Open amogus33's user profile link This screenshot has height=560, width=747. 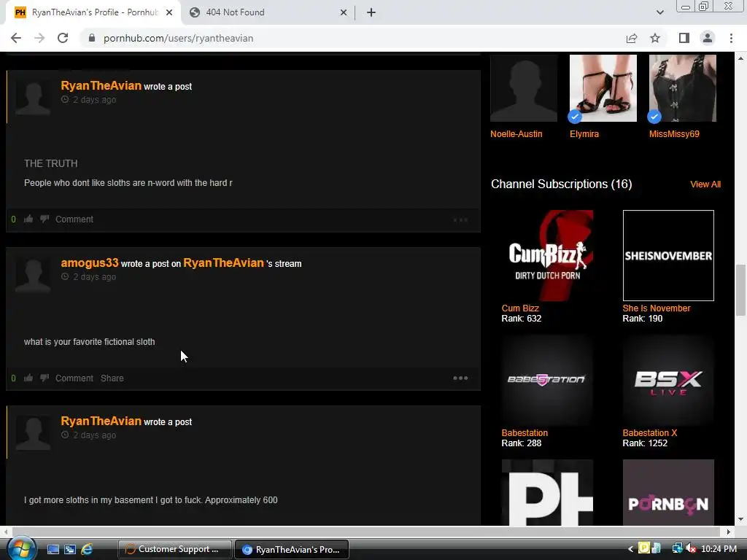[x=90, y=262]
